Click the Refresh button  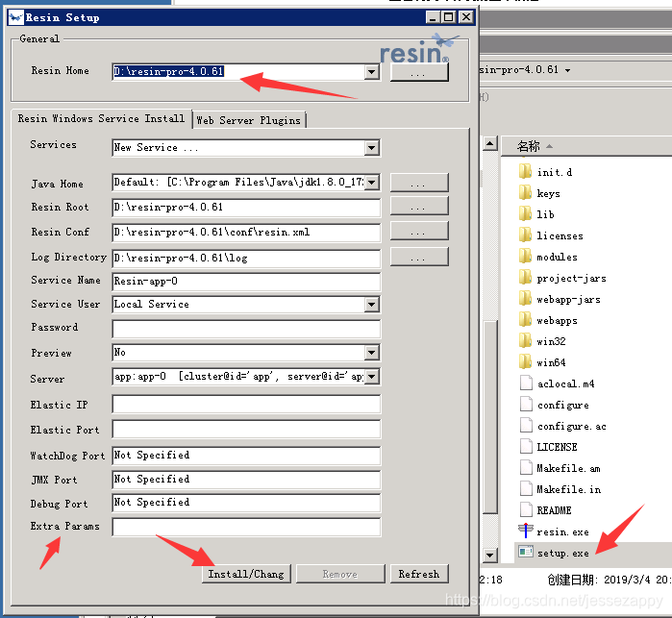tap(419, 574)
